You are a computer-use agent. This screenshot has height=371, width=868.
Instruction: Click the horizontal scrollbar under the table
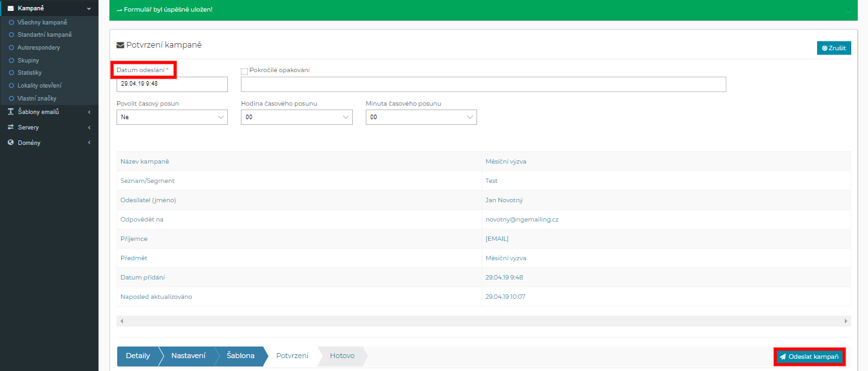(x=484, y=321)
